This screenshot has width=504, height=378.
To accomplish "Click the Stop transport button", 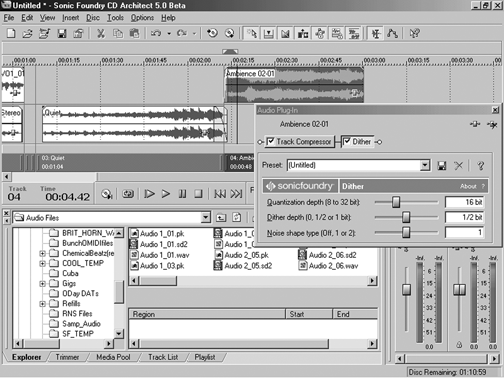I will (198, 194).
